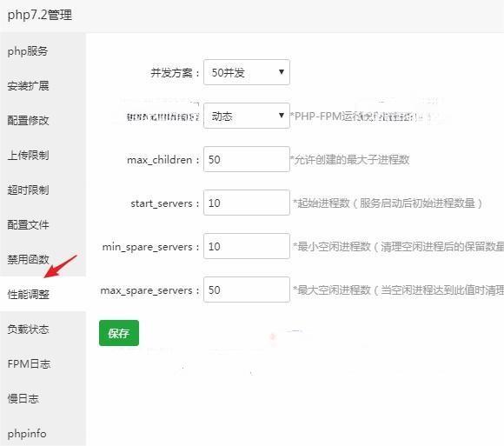504x446 pixels.
Task: Click the max_children input field
Action: pos(247,159)
